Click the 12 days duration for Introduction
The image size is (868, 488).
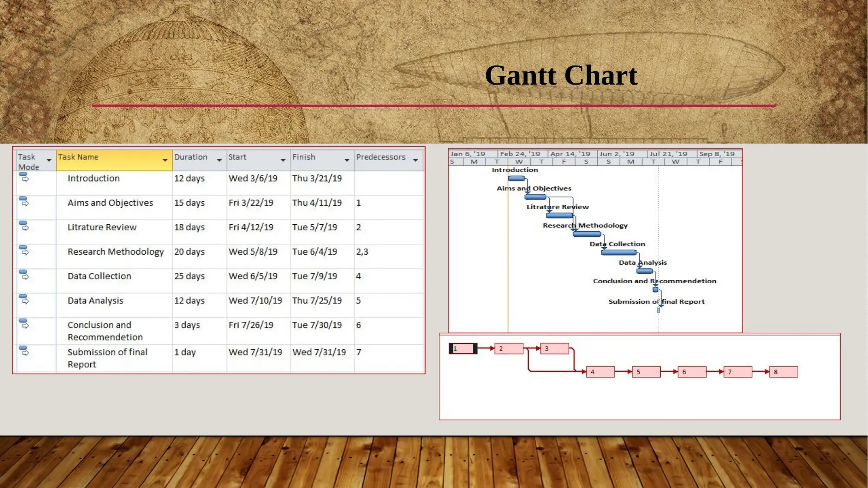[x=200, y=183]
